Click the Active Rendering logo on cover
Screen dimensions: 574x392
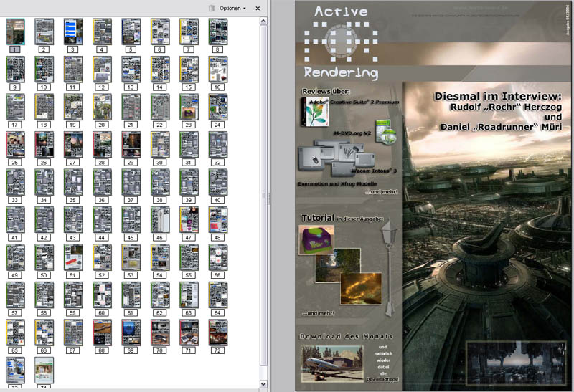(341, 42)
